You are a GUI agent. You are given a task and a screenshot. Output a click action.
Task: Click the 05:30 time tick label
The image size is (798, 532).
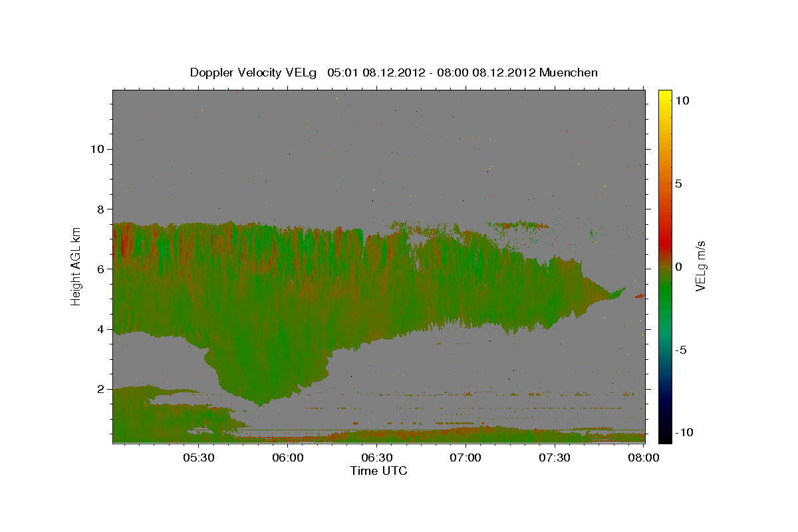198,458
